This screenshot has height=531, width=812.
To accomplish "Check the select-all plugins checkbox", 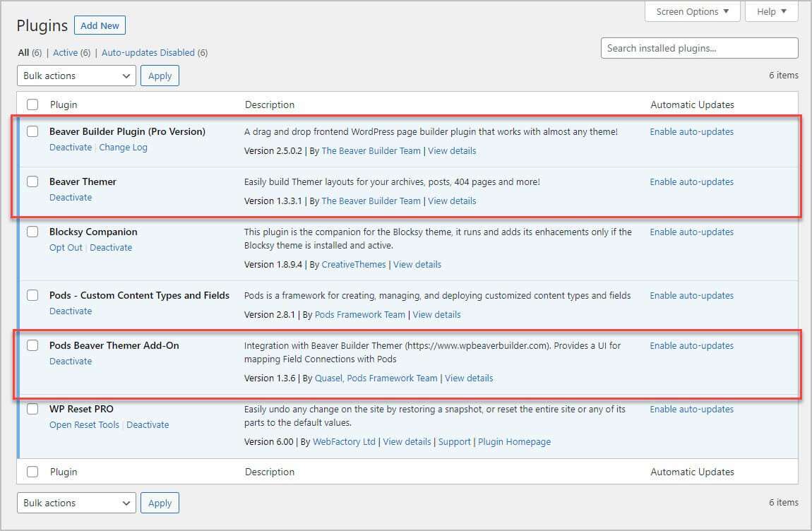I will tap(32, 104).
